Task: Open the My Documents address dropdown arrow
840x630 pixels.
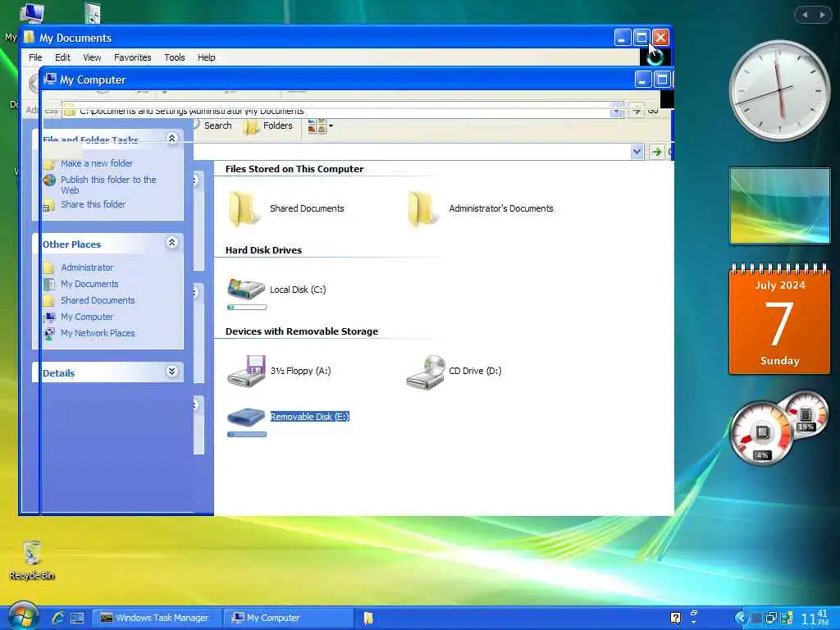Action: pos(617,112)
